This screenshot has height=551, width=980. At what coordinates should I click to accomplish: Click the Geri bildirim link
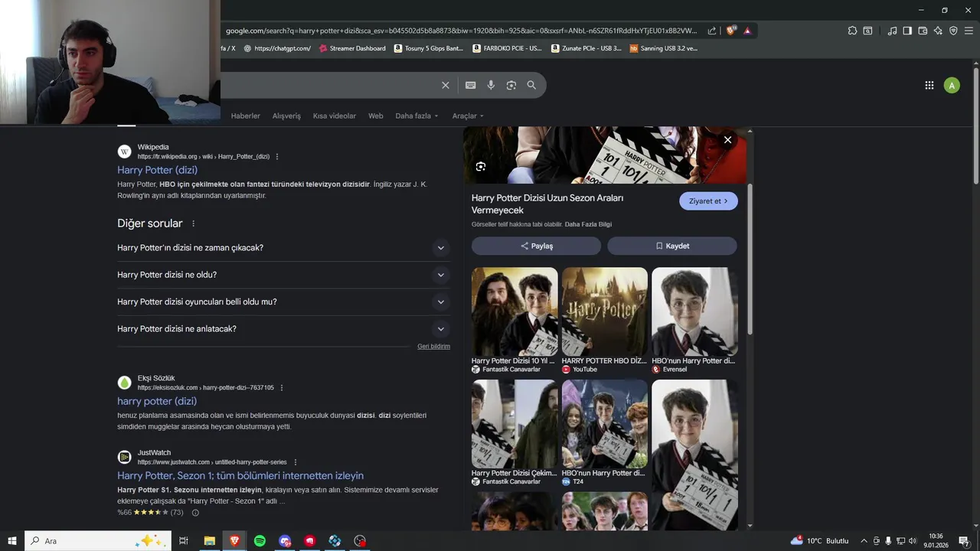pyautogui.click(x=433, y=347)
